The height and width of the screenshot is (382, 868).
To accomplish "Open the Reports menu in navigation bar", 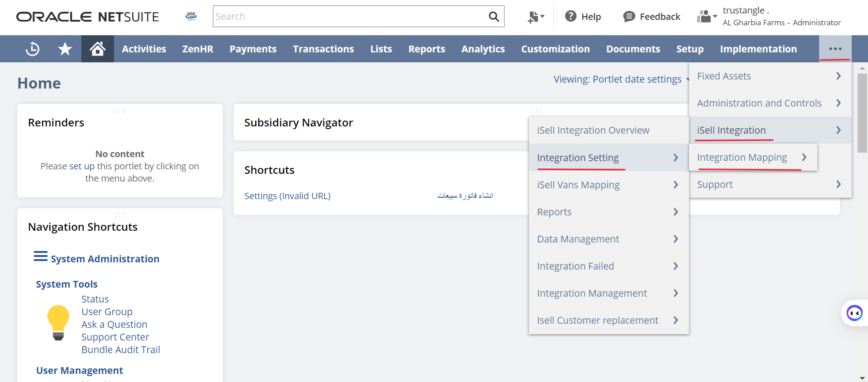I will (x=427, y=49).
